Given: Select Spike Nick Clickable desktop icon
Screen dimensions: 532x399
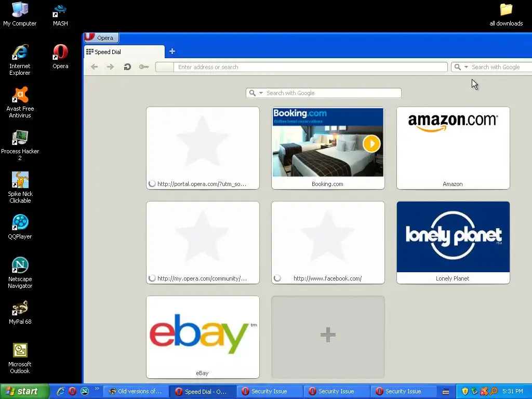Looking at the screenshot, I should [x=20, y=187].
